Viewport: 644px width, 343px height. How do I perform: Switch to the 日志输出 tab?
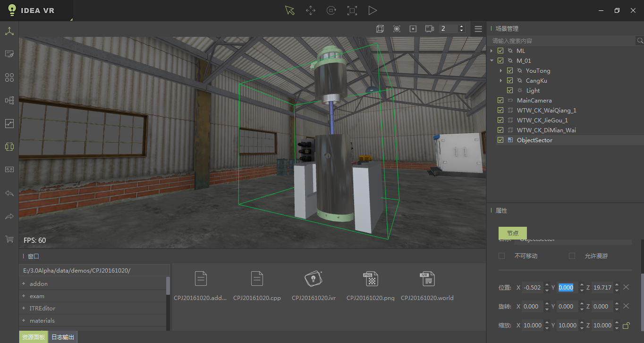[x=63, y=337]
